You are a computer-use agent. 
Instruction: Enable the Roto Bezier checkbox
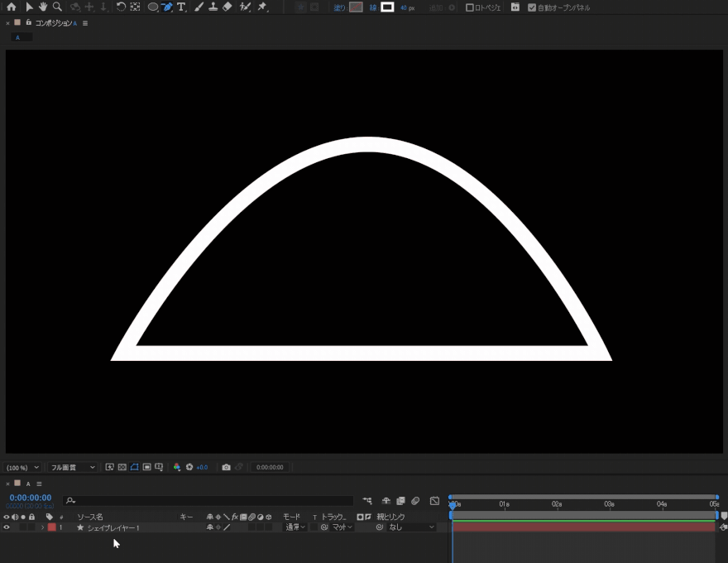tap(470, 7)
